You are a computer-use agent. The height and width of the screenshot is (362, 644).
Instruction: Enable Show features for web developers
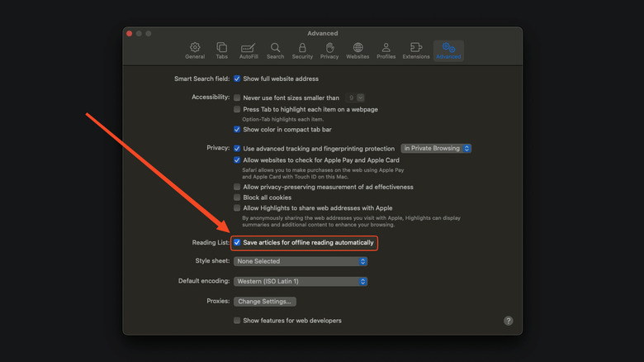(x=238, y=321)
